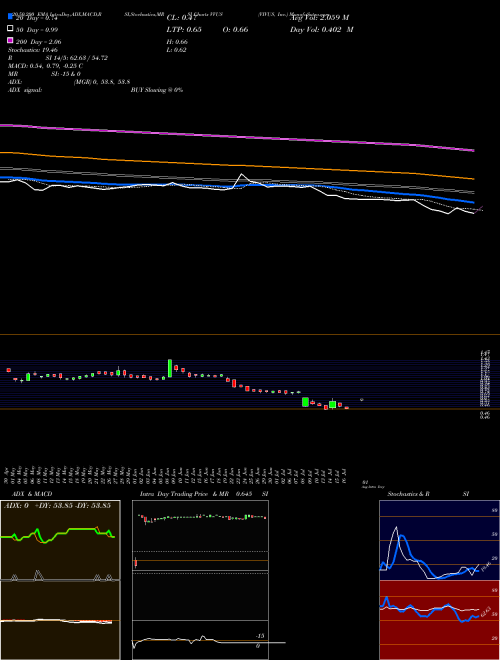Click the tall green candle in early June

click(x=170, y=368)
